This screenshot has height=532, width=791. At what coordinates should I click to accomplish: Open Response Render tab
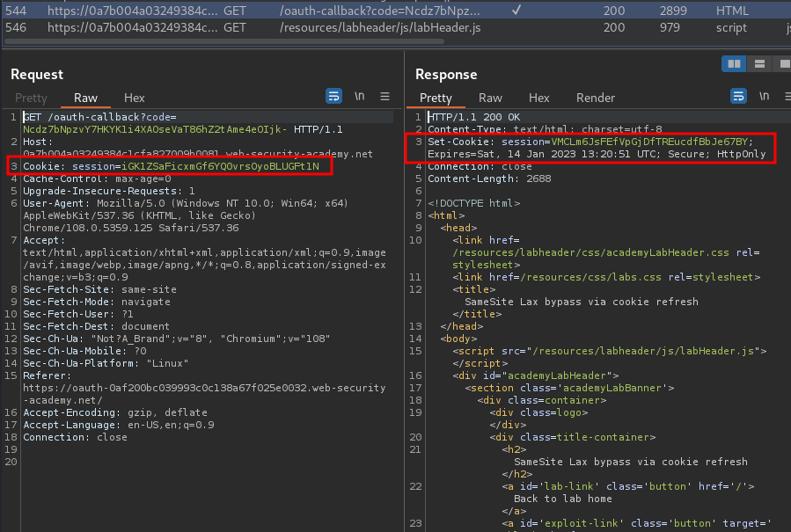596,98
